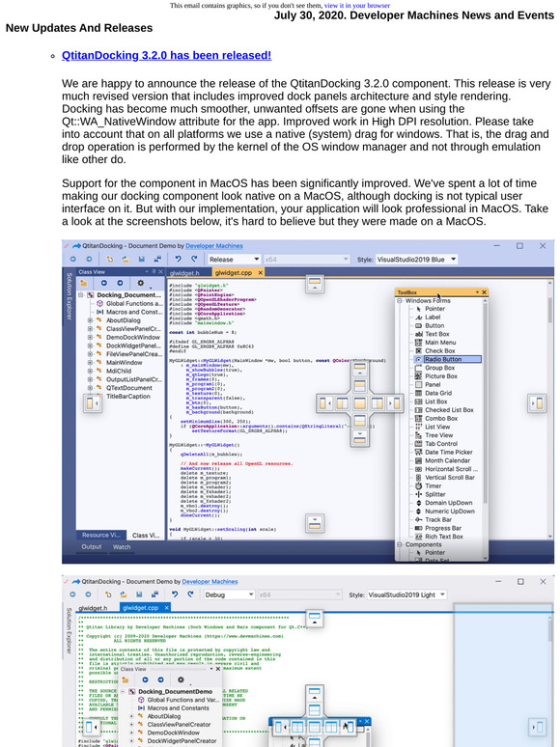
Task: Click the ToolBox vertical scrollbar
Action: pyautogui.click(x=486, y=402)
